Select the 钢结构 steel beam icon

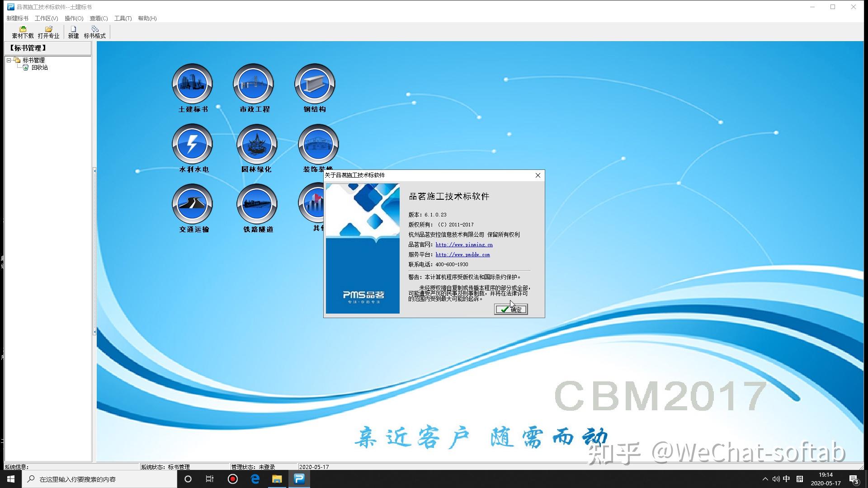tap(315, 84)
